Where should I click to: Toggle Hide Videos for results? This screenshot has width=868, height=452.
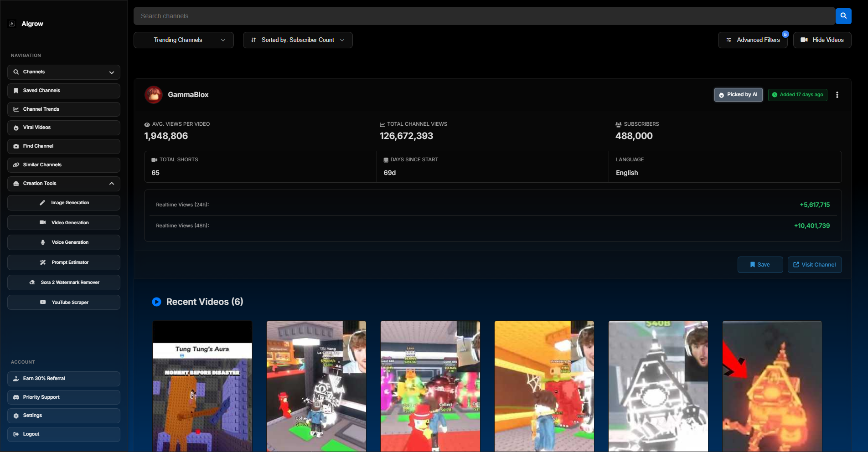(822, 40)
